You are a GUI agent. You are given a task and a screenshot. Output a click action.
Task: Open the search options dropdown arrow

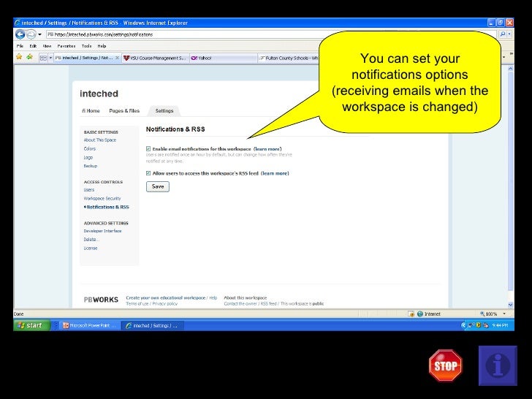[509, 34]
